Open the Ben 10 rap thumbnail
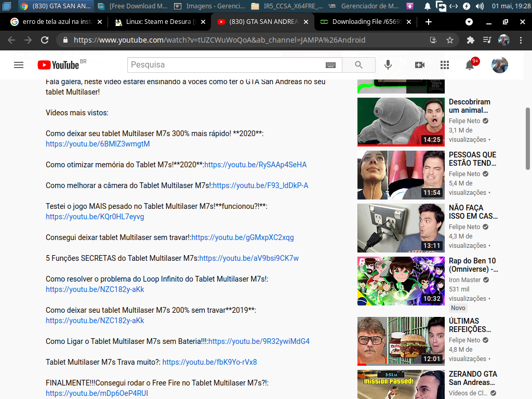 tap(401, 281)
